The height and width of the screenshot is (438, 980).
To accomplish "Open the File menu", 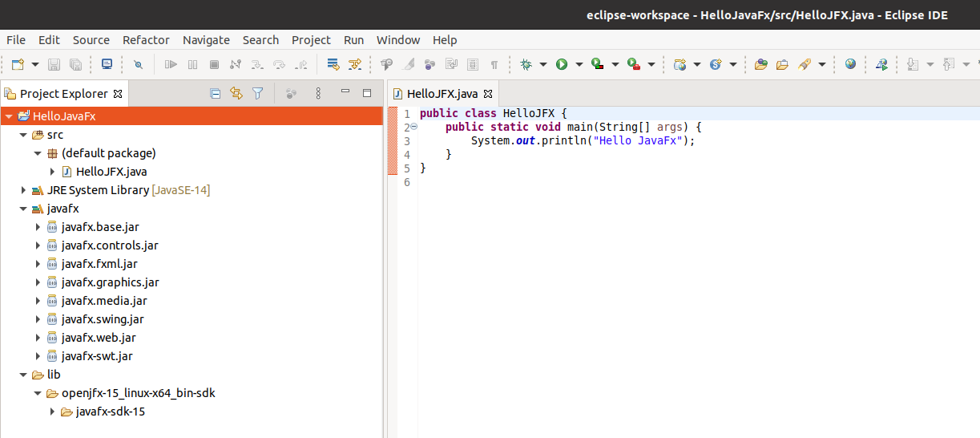I will click(16, 40).
